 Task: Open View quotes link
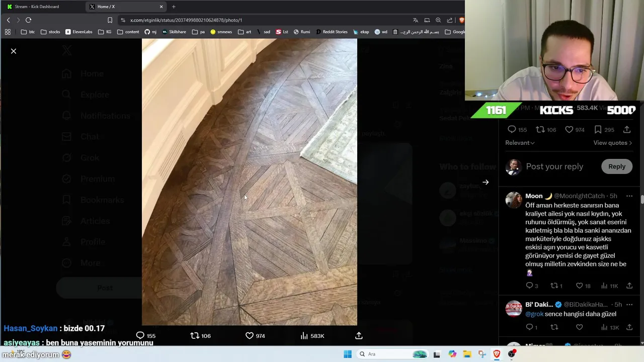click(x=612, y=143)
